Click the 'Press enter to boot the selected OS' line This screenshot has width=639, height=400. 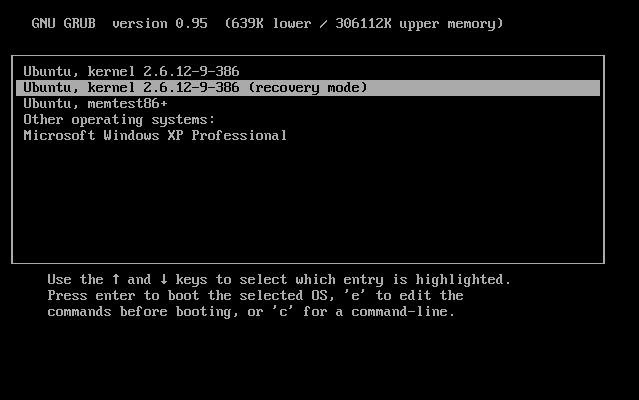coord(255,295)
